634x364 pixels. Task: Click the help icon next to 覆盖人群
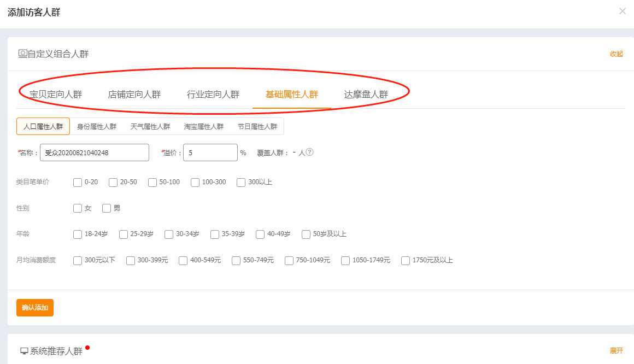tap(310, 152)
